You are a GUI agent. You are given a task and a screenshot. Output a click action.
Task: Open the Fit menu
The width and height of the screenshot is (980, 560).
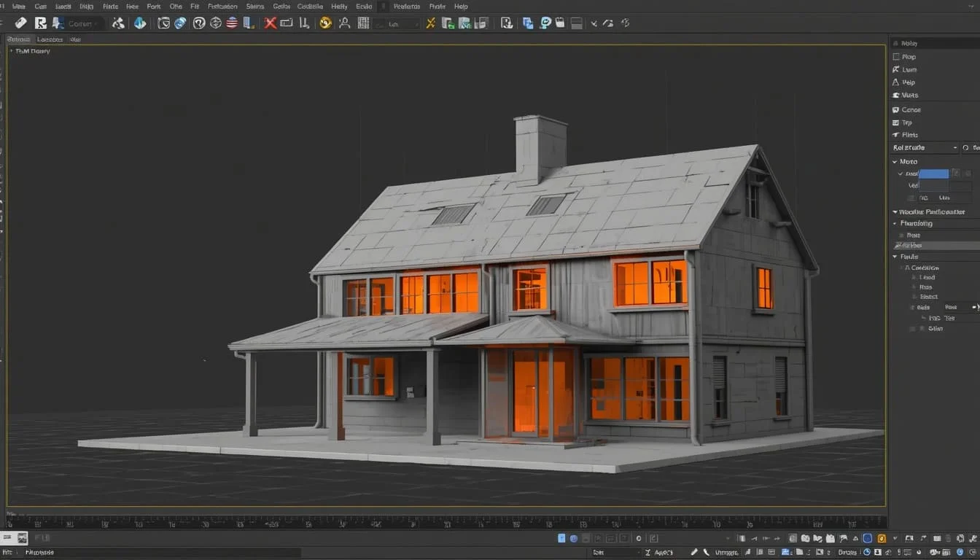click(x=195, y=7)
